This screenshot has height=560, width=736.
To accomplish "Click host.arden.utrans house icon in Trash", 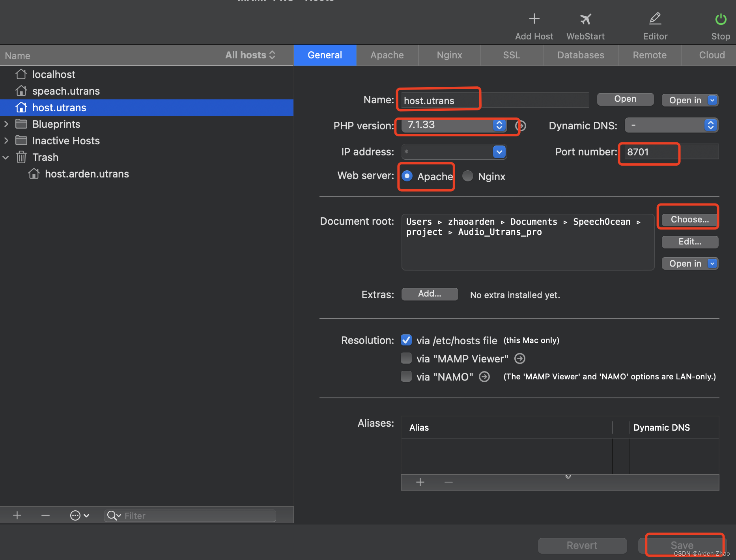I will tap(34, 174).
